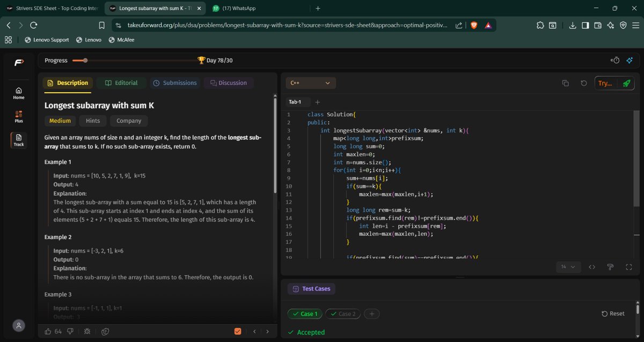644x342 pixels.
Task: Open the Test Cases panel button
Action: pos(312,288)
